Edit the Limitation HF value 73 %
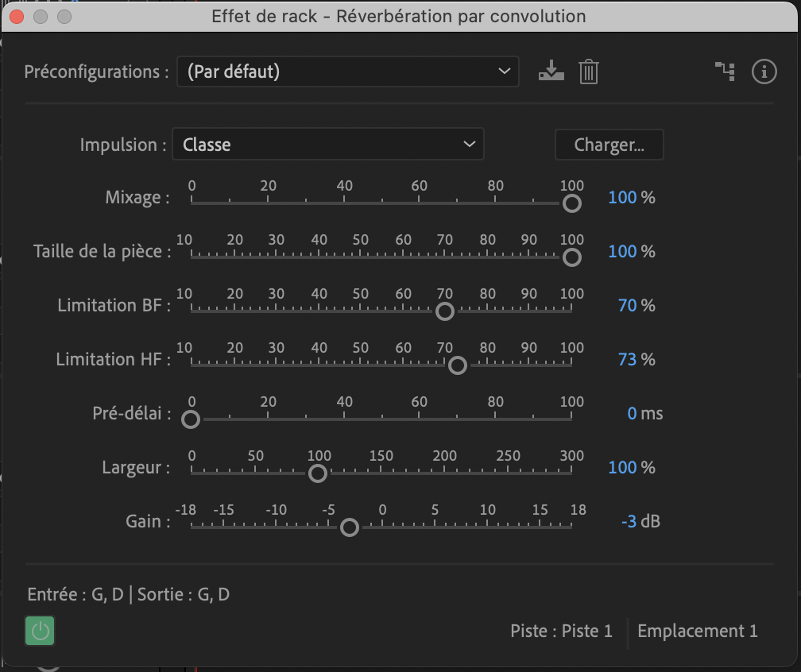Image resolution: width=801 pixels, height=672 pixels. [627, 360]
